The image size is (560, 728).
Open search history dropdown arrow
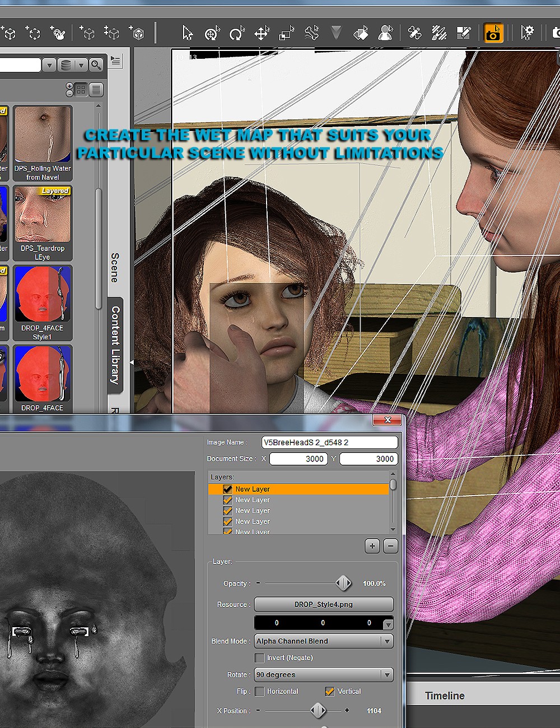pos(49,66)
